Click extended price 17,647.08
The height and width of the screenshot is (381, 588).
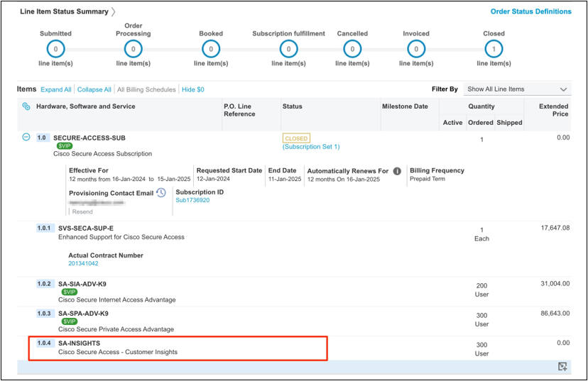pyautogui.click(x=555, y=228)
